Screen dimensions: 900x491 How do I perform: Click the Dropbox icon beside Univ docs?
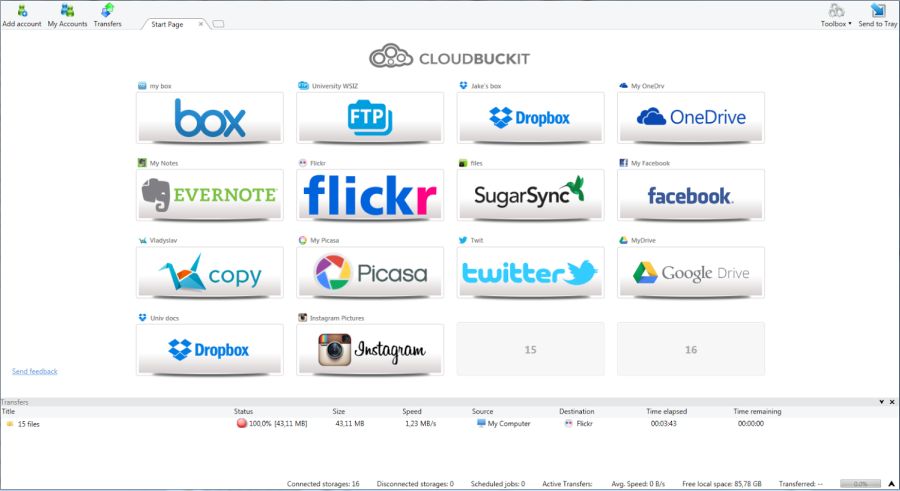(x=142, y=318)
